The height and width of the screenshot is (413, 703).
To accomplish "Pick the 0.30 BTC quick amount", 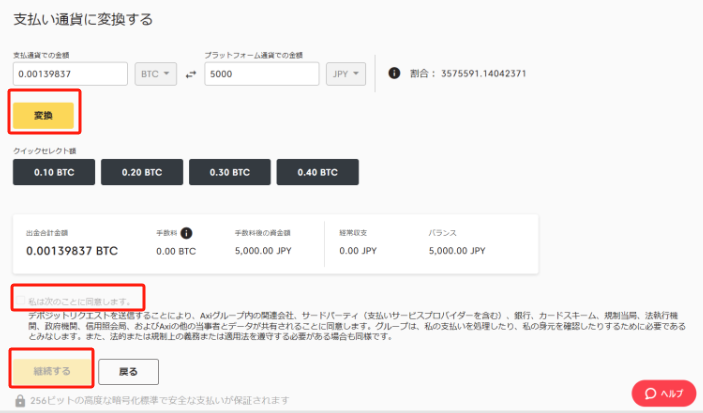I will [x=228, y=172].
